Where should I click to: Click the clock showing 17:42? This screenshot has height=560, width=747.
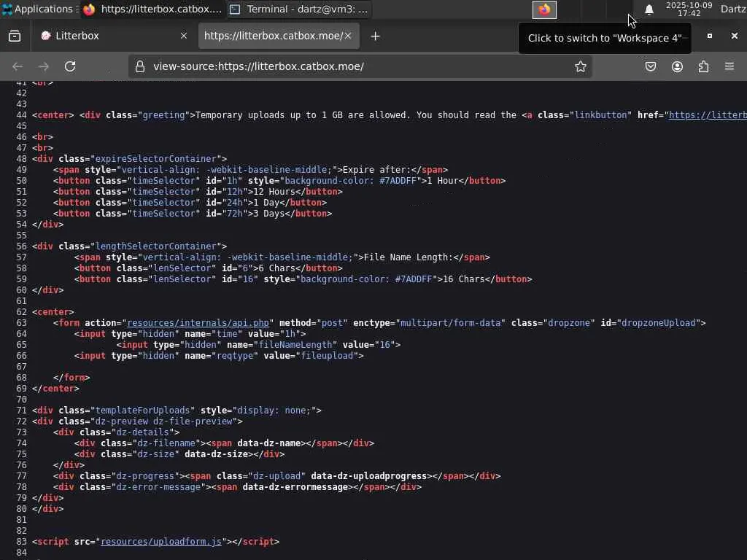click(x=689, y=9)
